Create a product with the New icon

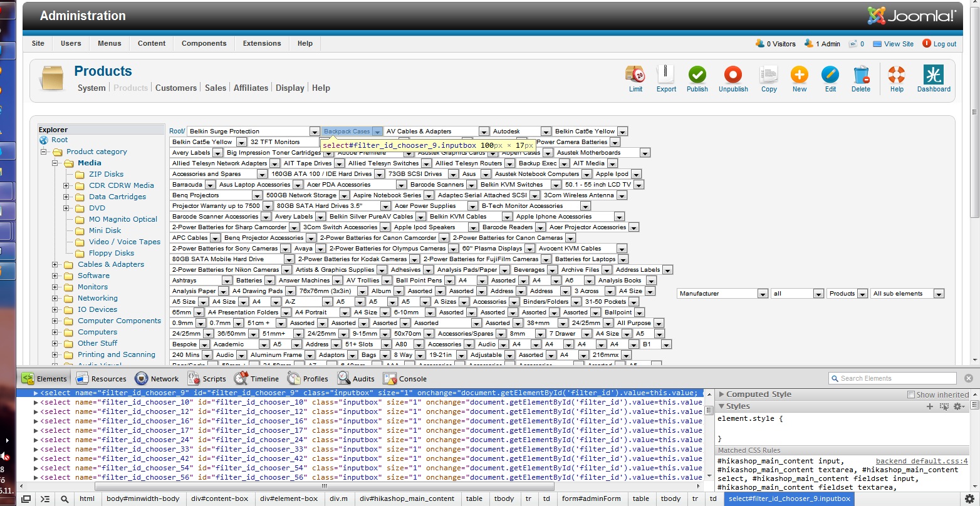[x=800, y=75]
